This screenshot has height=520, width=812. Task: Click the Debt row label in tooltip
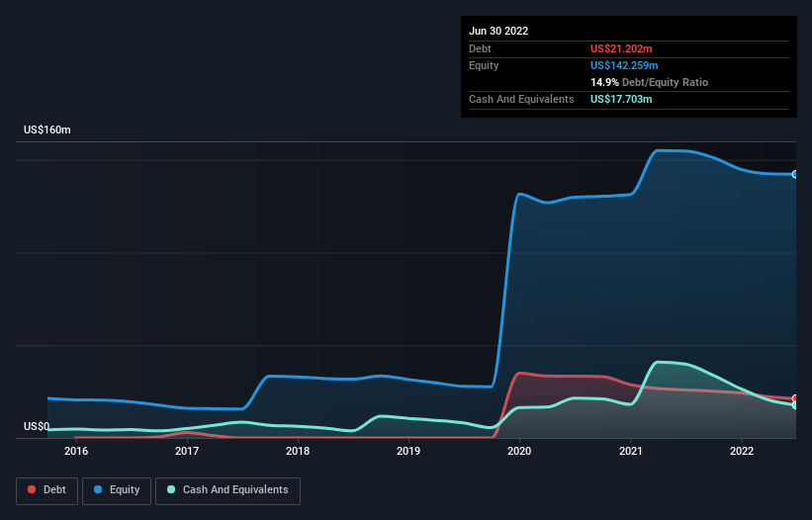click(480, 48)
